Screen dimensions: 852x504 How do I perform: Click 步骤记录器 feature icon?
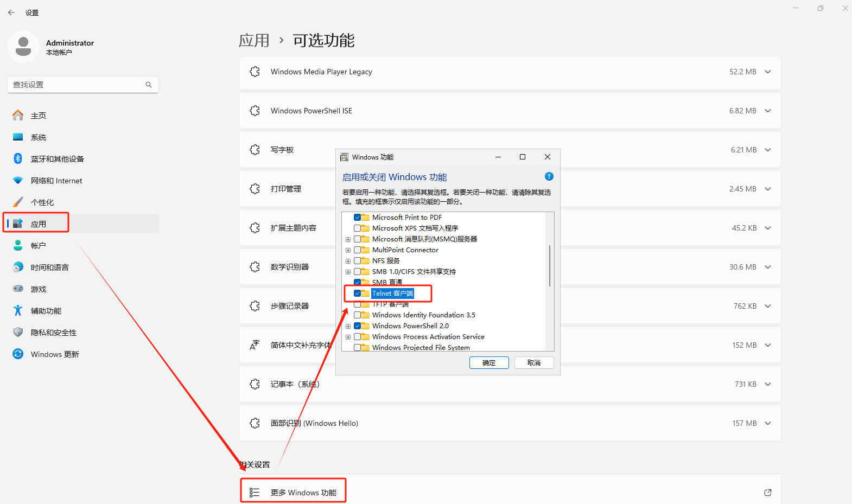pyautogui.click(x=255, y=306)
